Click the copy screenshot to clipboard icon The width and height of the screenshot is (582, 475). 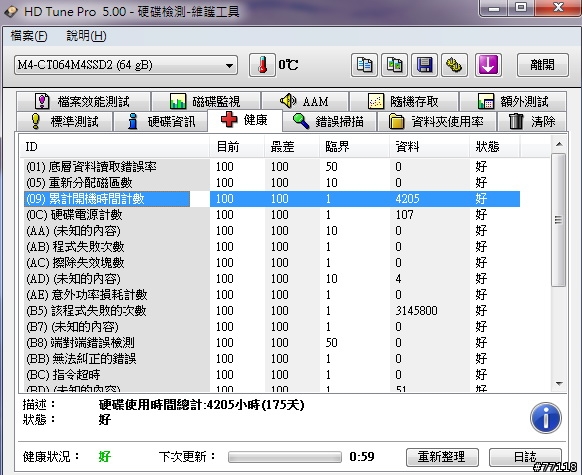[394, 65]
